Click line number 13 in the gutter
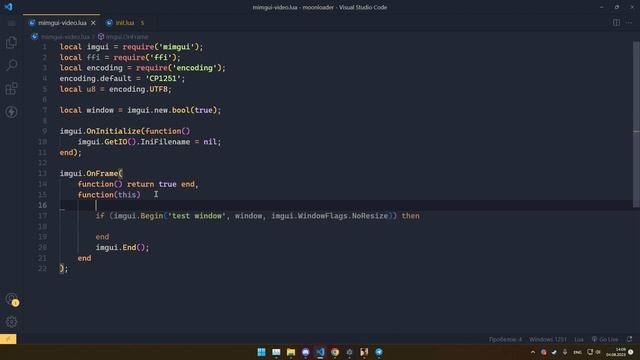The width and height of the screenshot is (640, 360). click(x=42, y=173)
